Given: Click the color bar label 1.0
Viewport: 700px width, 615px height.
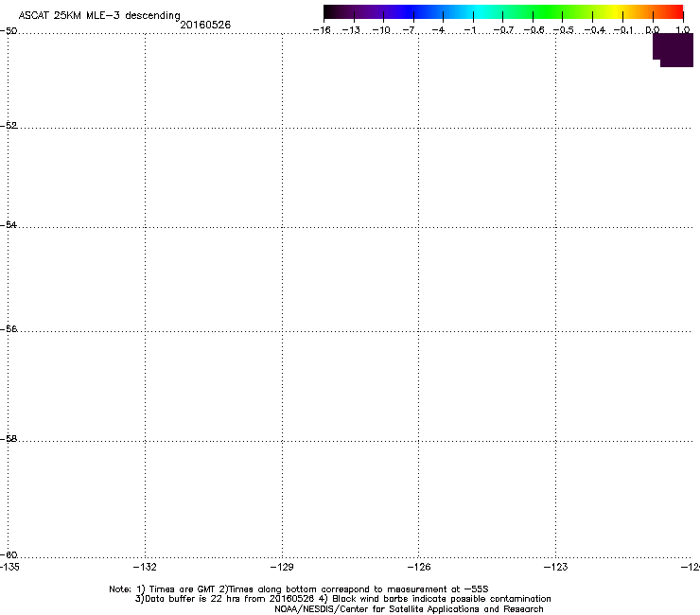Looking at the screenshot, I should (x=683, y=30).
